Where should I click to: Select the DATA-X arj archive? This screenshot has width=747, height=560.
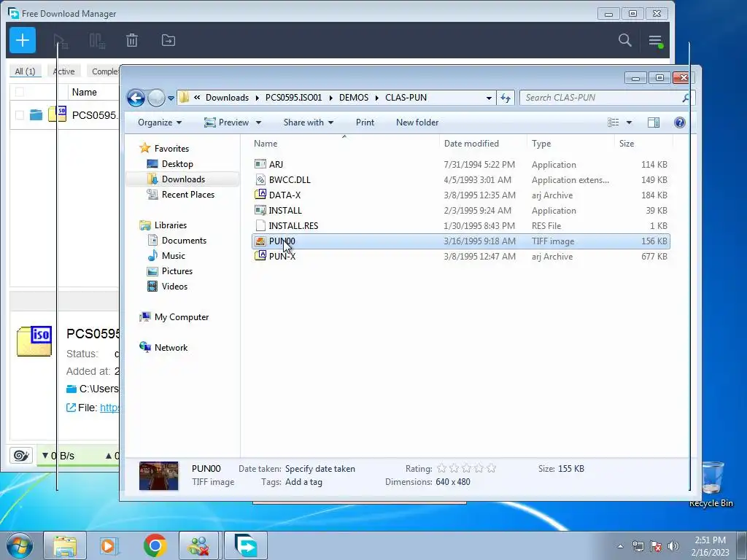click(461, 195)
